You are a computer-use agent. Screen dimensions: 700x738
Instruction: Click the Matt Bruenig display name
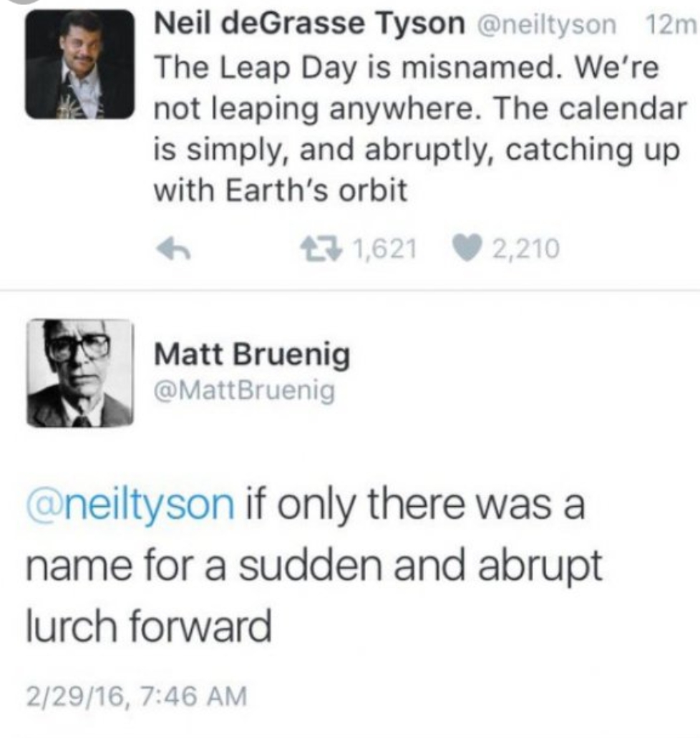(x=253, y=355)
